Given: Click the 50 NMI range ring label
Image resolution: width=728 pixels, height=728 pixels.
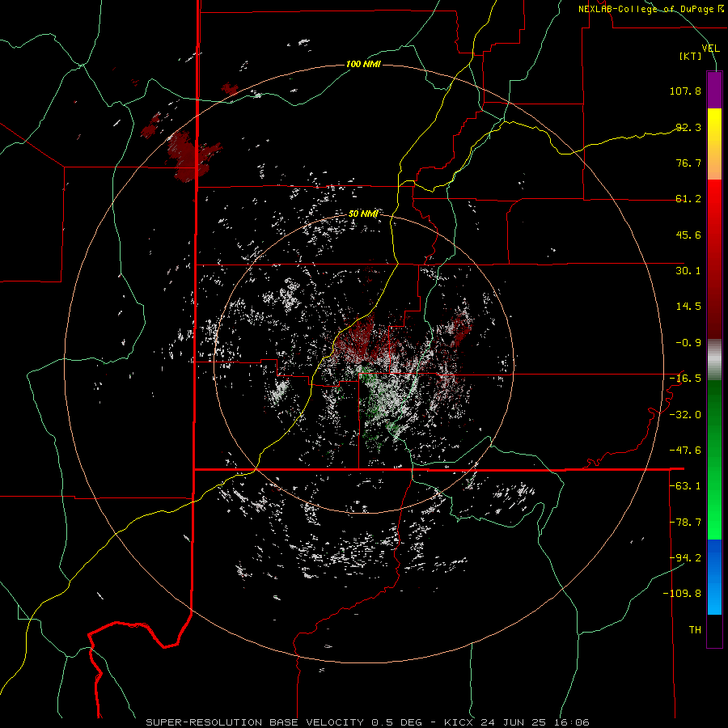Looking at the screenshot, I should (363, 214).
